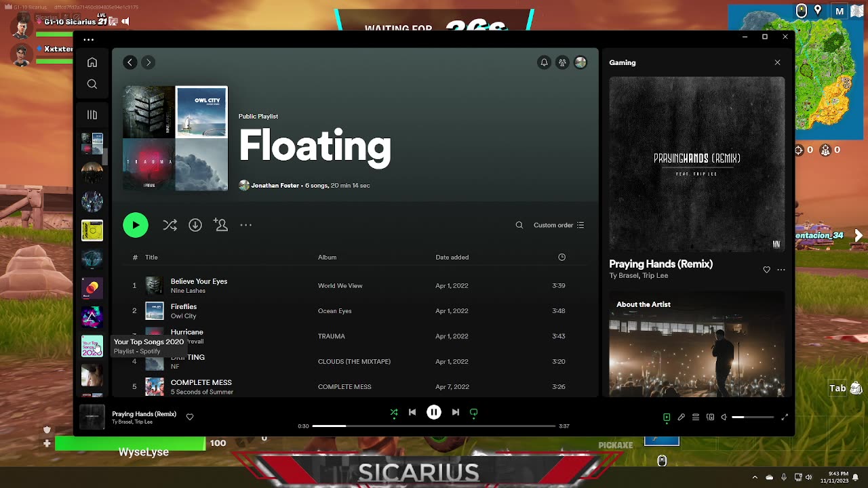Show hidden system tray icons
The height and width of the screenshot is (488, 868).
(755, 477)
